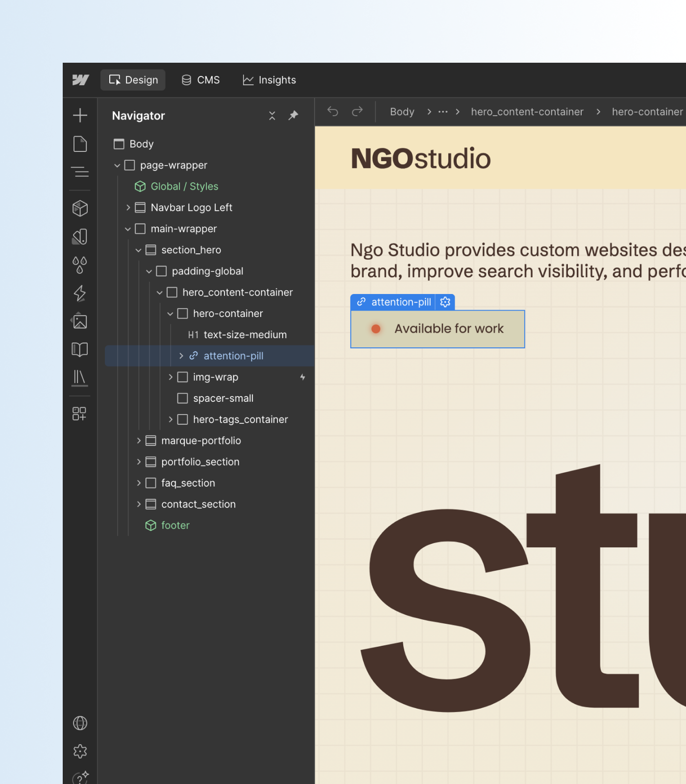Collapse the section_hero node
Image resolution: width=686 pixels, height=784 pixels.
pyautogui.click(x=138, y=250)
